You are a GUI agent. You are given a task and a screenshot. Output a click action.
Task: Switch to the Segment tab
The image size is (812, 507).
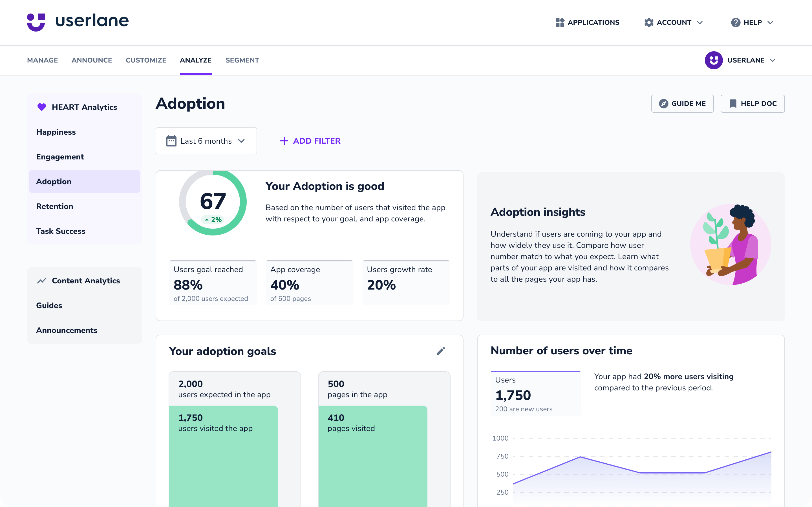[242, 60]
